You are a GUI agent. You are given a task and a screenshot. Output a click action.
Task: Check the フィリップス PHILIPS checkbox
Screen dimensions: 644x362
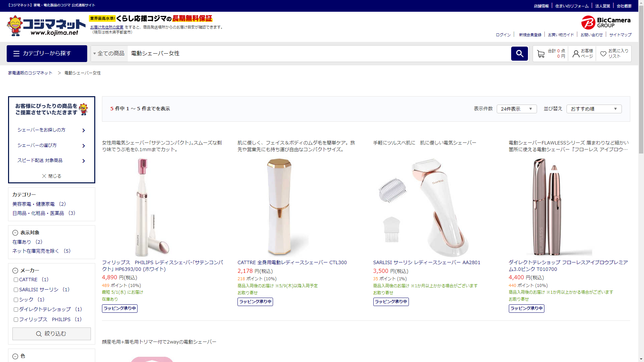pyautogui.click(x=16, y=319)
